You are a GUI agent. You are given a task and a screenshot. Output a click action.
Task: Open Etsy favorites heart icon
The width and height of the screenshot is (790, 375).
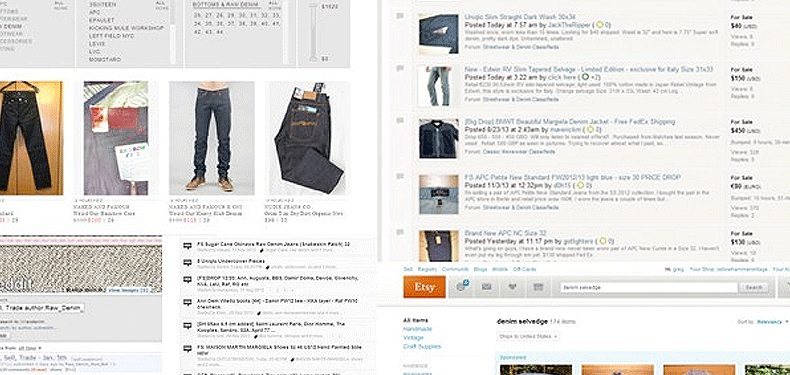pyautogui.click(x=513, y=287)
